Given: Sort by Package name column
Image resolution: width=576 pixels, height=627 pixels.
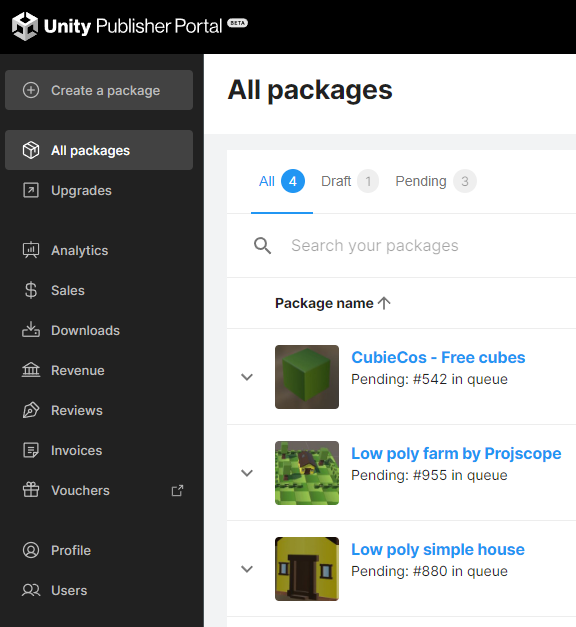Looking at the screenshot, I should [x=324, y=303].
